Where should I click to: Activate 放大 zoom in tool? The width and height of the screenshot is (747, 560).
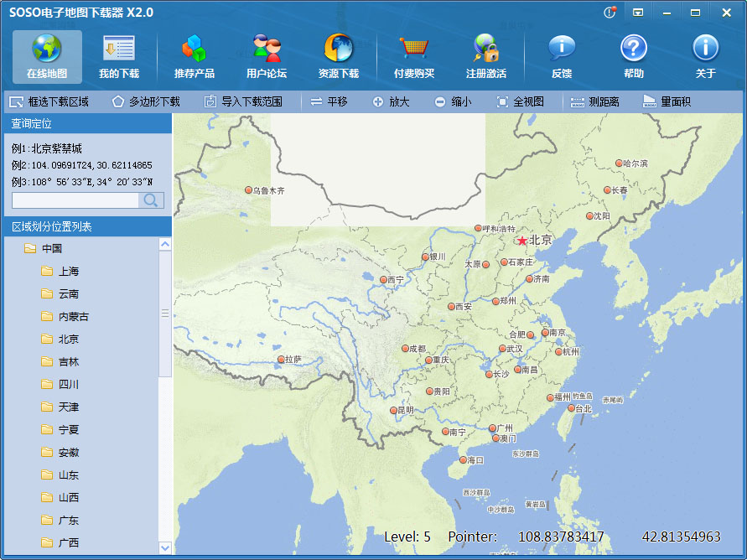coord(392,101)
